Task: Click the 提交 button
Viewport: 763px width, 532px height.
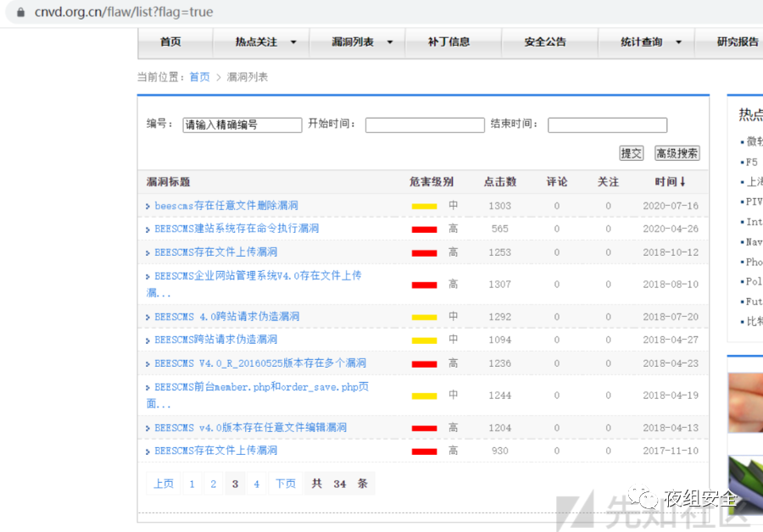Action: point(631,153)
